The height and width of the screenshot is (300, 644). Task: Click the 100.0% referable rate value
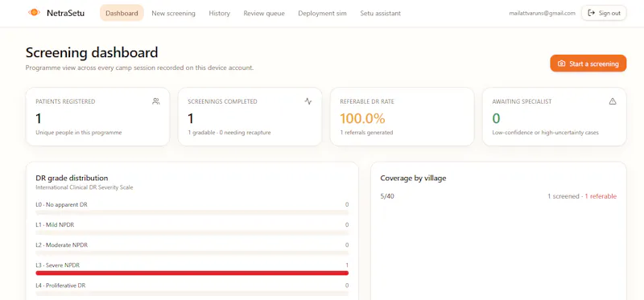point(363,118)
